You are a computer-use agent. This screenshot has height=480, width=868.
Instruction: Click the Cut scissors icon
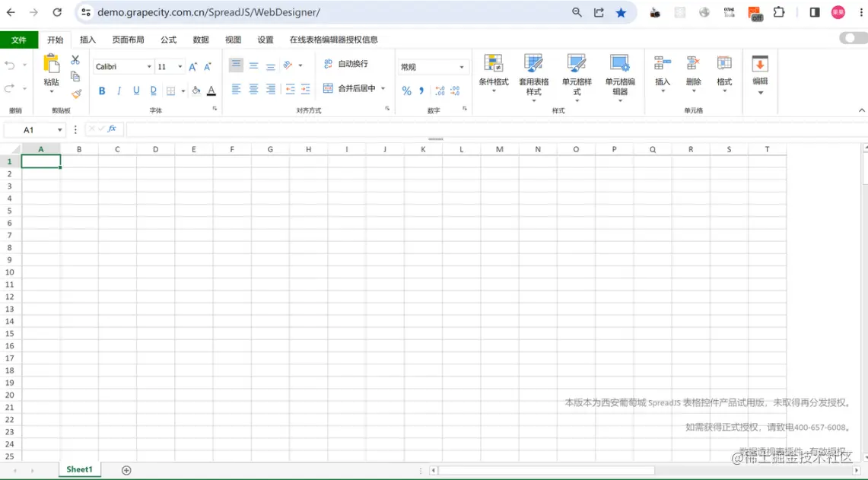coord(75,60)
